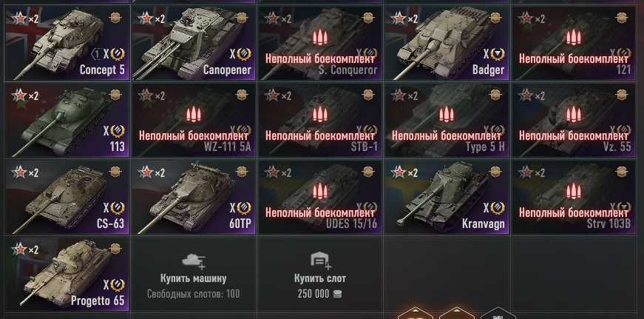Select the Canopener tank card

coord(194,43)
